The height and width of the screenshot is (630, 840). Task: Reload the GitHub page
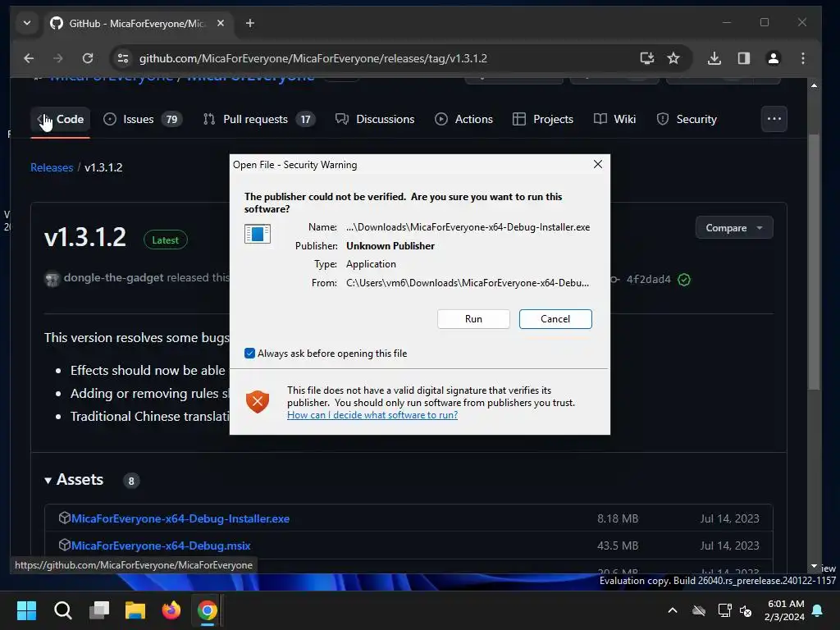coord(88,58)
